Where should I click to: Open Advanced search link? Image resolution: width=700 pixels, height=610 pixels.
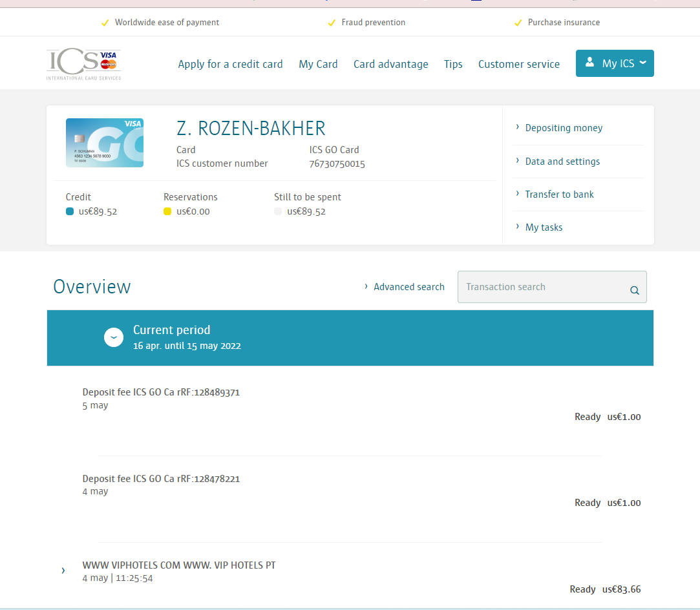click(409, 287)
